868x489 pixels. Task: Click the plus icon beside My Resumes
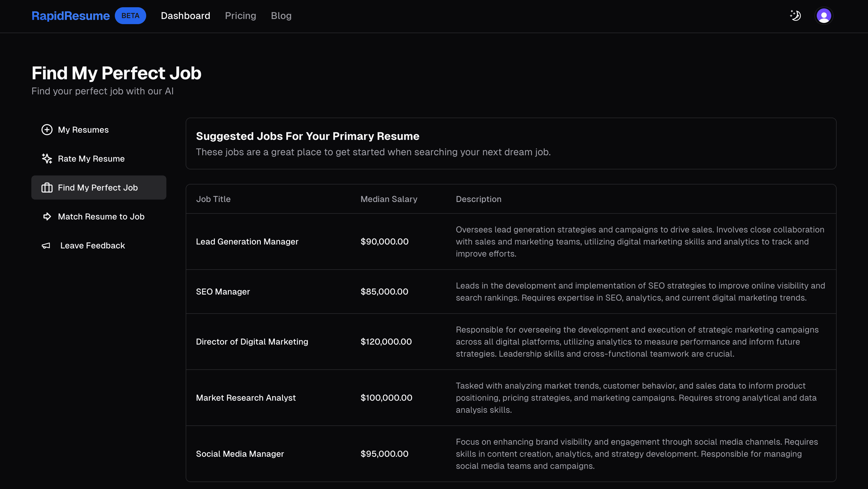click(47, 130)
